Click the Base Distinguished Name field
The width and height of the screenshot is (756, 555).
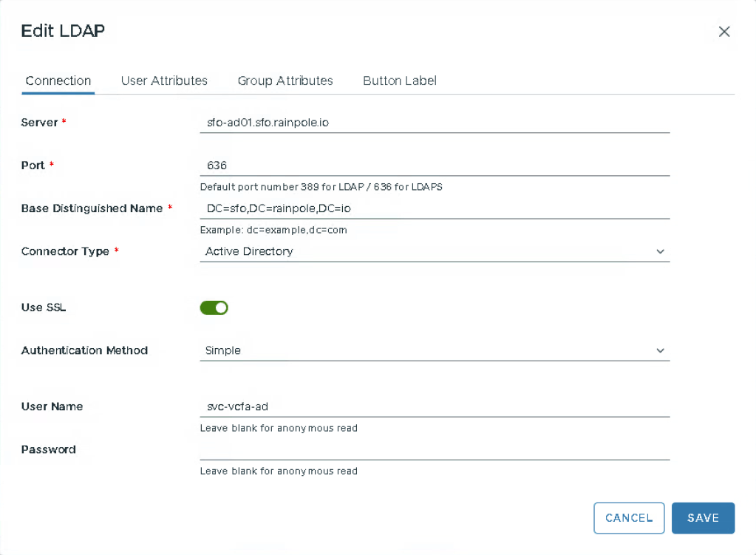tap(435, 208)
